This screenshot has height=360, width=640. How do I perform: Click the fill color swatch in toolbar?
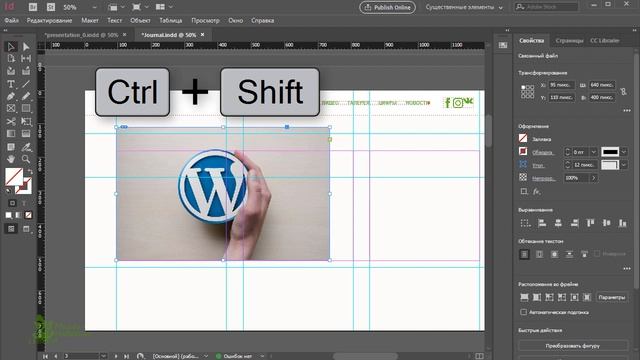pos(14,177)
